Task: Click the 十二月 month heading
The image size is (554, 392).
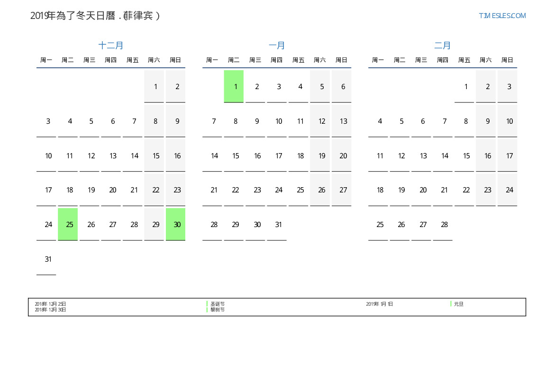Action: [x=111, y=46]
